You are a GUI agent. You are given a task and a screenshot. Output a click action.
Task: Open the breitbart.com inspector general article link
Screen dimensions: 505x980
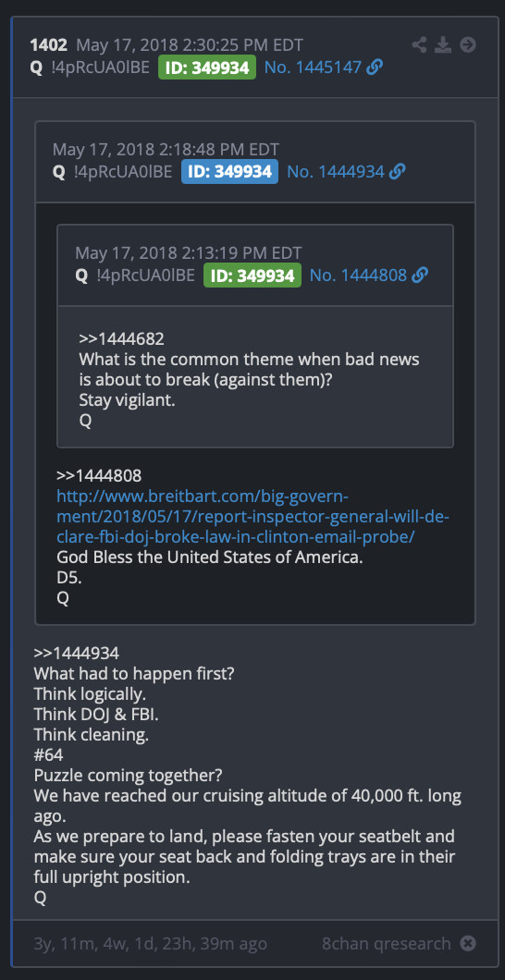(253, 518)
